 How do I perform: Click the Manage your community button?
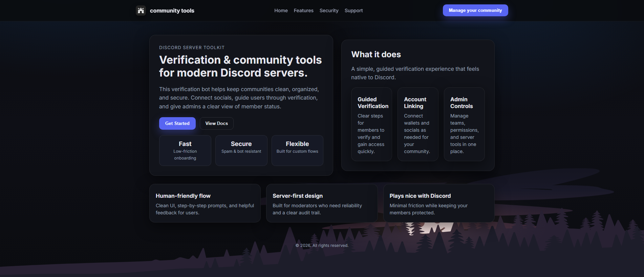pyautogui.click(x=475, y=10)
